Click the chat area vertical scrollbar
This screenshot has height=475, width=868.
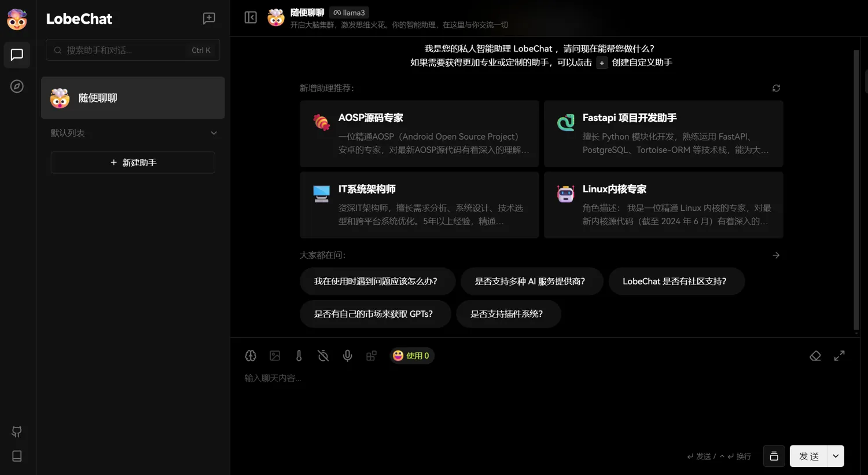click(856, 190)
